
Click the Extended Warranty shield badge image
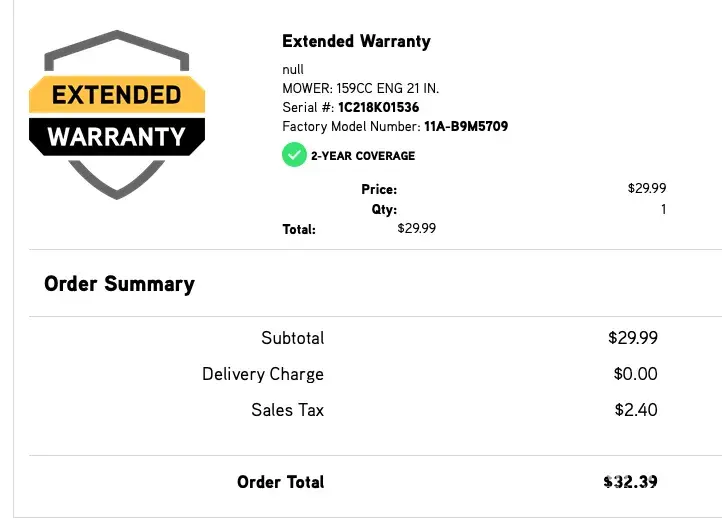click(117, 115)
